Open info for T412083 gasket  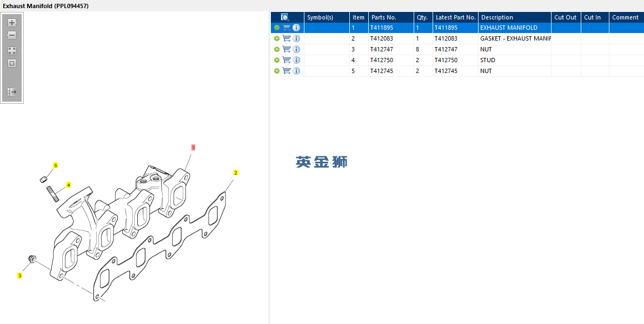tap(296, 38)
